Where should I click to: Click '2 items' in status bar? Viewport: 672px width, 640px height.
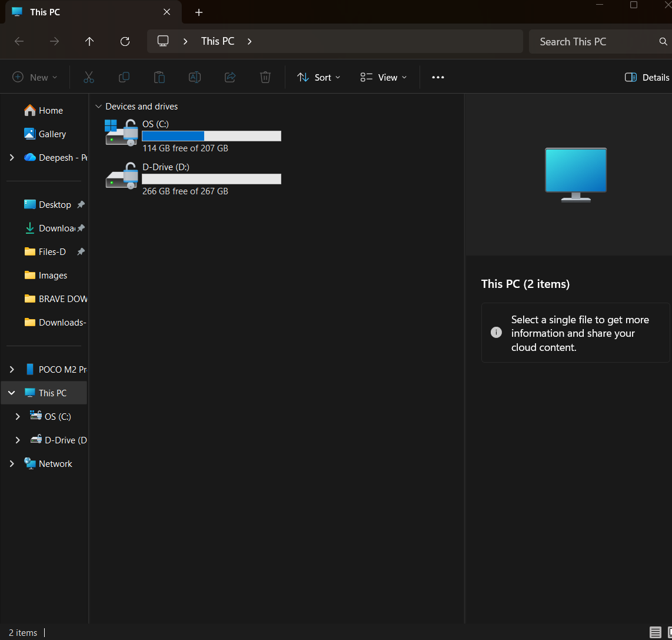coord(23,633)
